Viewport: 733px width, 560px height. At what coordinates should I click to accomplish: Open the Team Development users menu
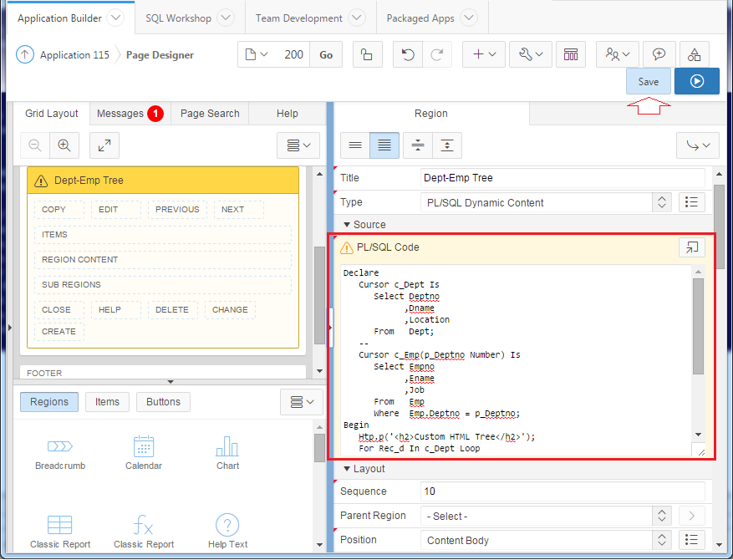point(618,54)
